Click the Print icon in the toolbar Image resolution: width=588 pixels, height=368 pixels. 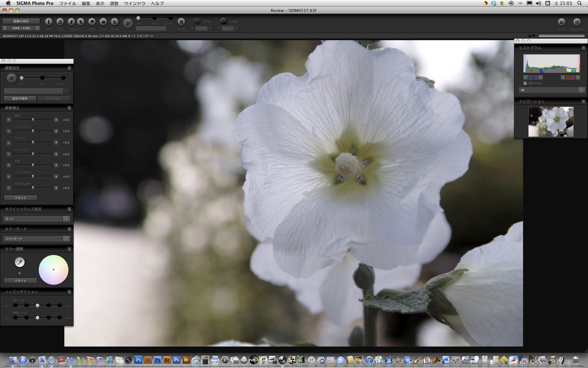60,22
